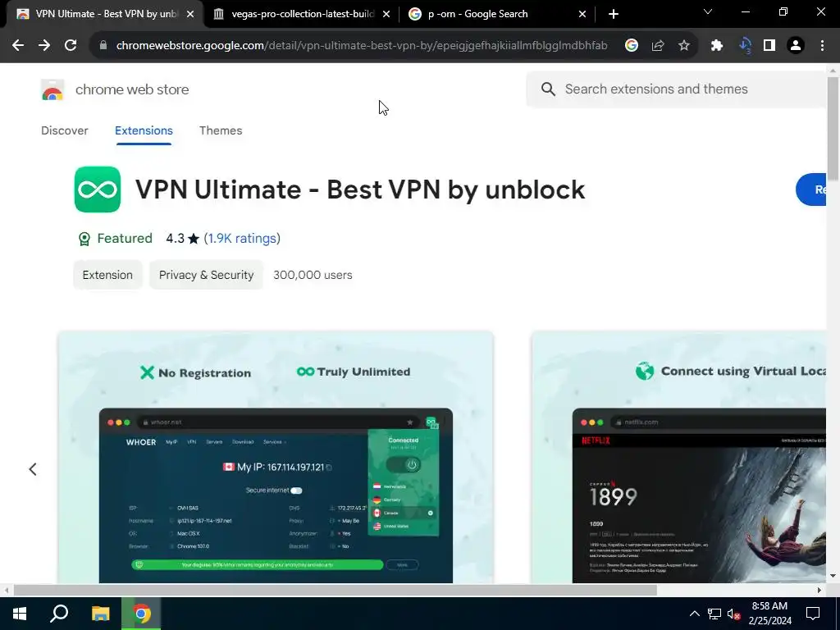The image size is (840, 630).
Task: Click the Chrome Web Store logo
Action: 52,89
